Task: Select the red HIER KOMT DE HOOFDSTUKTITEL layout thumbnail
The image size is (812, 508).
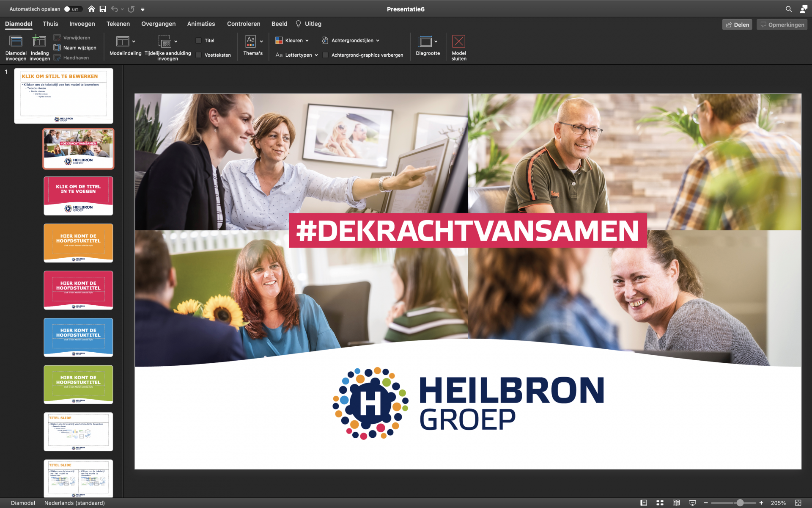Action: (78, 290)
